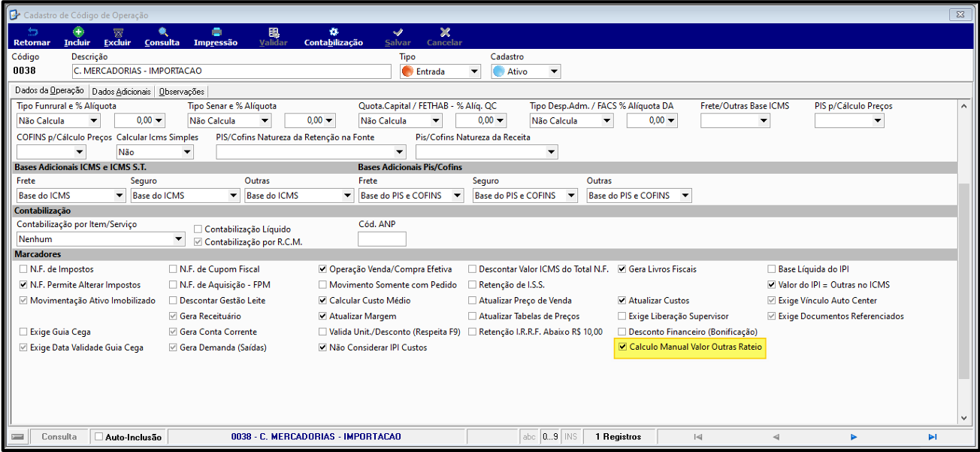Image resolution: width=980 pixels, height=452 pixels.
Task: Check Retenção de I.S.S.
Action: coord(473,285)
